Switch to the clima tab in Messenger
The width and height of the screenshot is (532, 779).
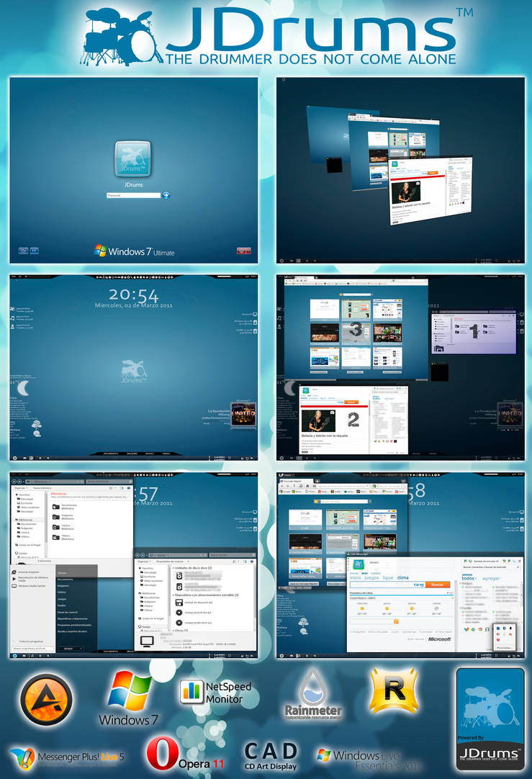pos(403,578)
